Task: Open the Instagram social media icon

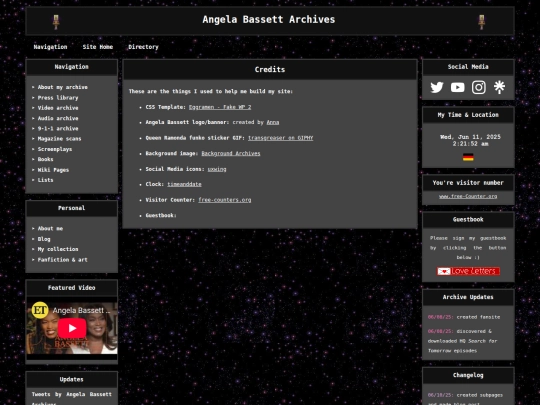Action: [479, 87]
